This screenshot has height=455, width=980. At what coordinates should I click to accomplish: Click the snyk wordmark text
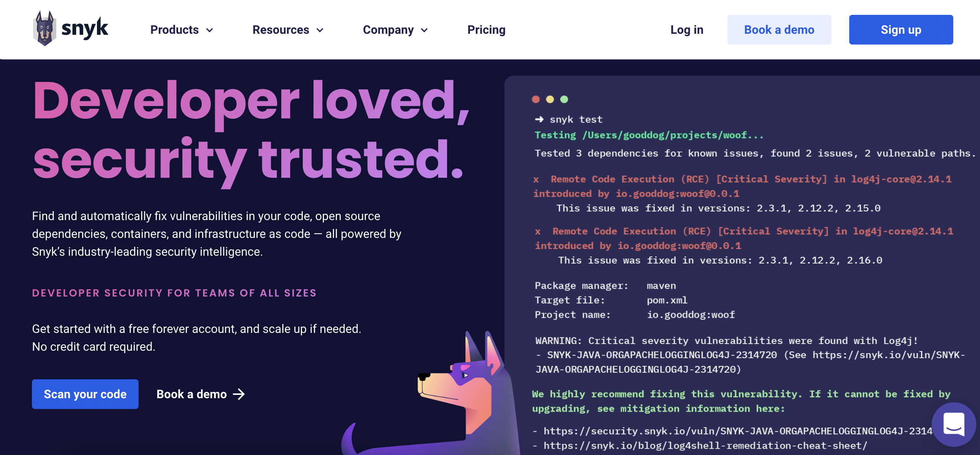click(x=85, y=29)
